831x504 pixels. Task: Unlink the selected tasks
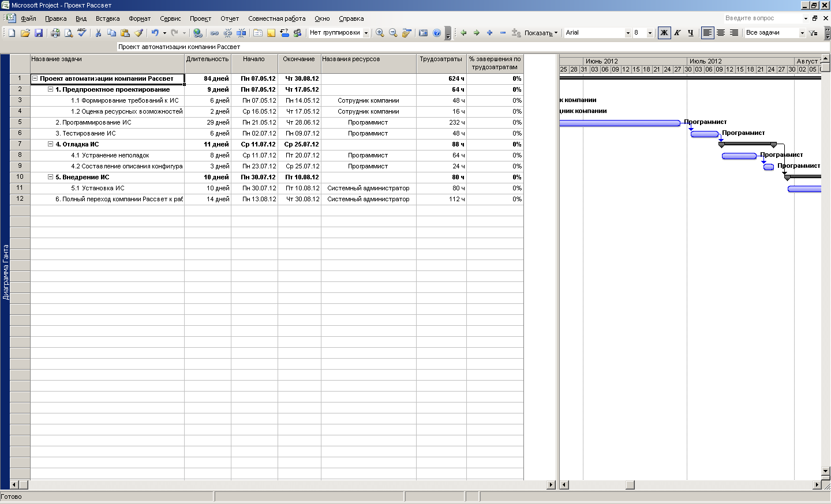point(228,33)
